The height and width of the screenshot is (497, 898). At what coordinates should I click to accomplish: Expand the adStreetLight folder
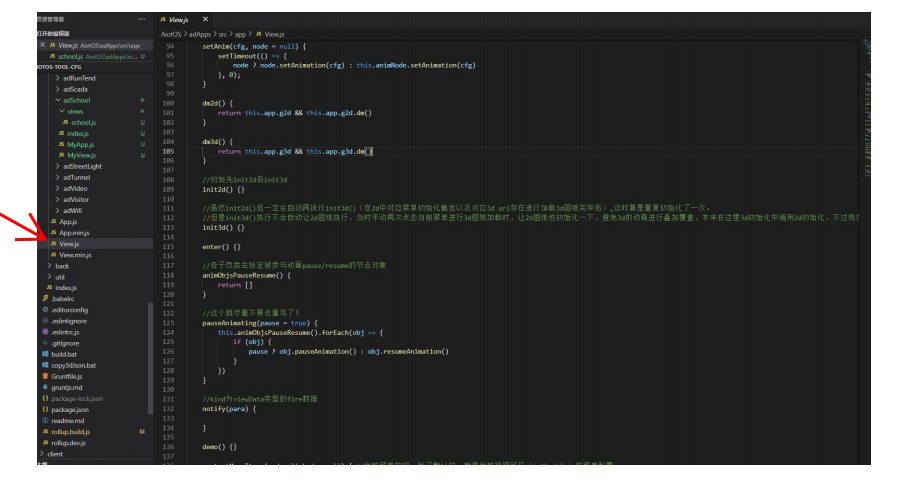point(82,166)
